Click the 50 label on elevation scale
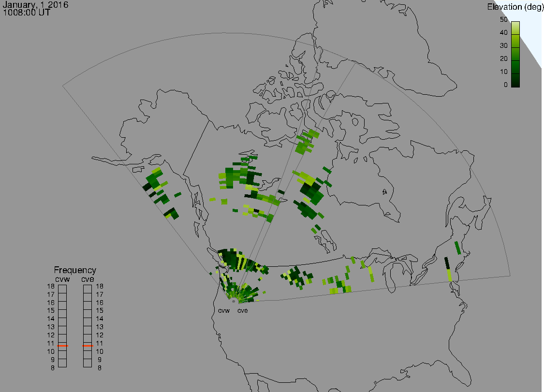Viewport: 544px width, 392px height. click(x=504, y=19)
